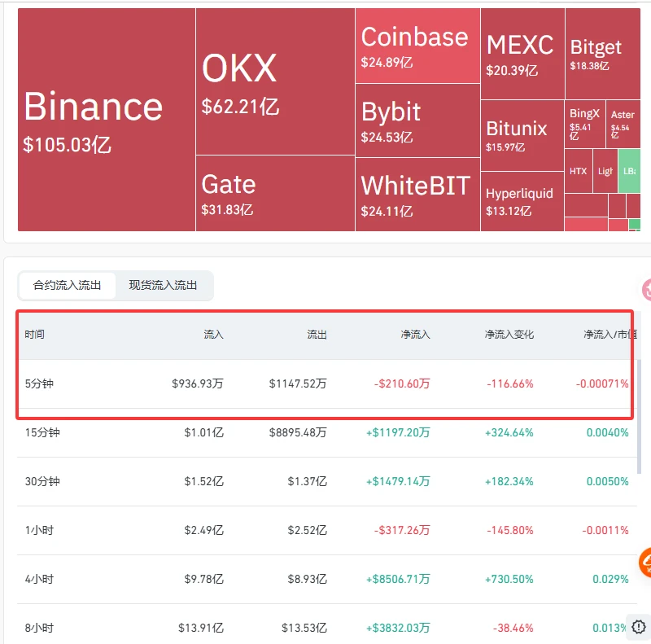Viewport: 651px width, 644px height.
Task: Select the 5分钟 row in table
Action: pos(327,383)
